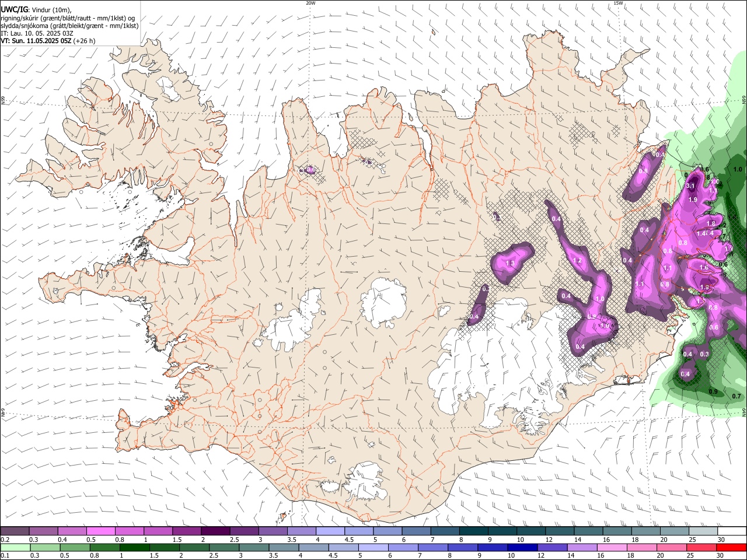The width and height of the screenshot is (747, 560).
Task: Click the 1.3 value in the purple snow patch
Action: (x=511, y=263)
